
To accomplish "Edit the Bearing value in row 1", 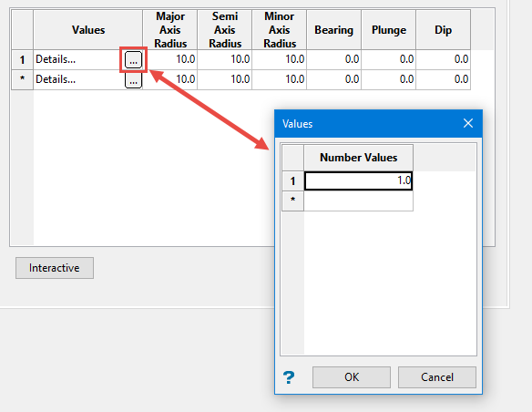I will [333, 60].
